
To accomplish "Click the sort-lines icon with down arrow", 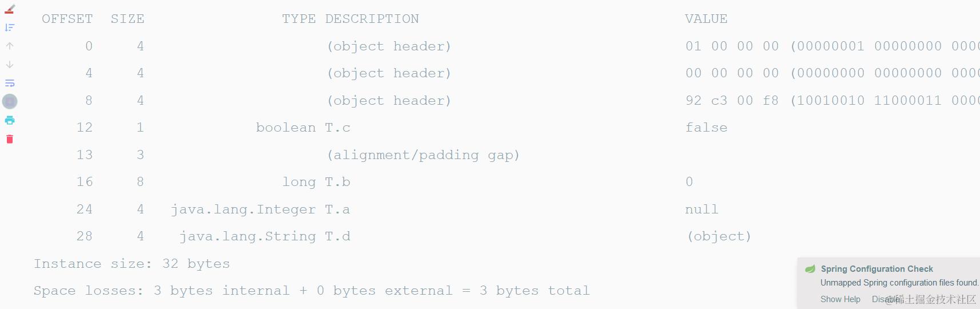I will pyautogui.click(x=10, y=27).
